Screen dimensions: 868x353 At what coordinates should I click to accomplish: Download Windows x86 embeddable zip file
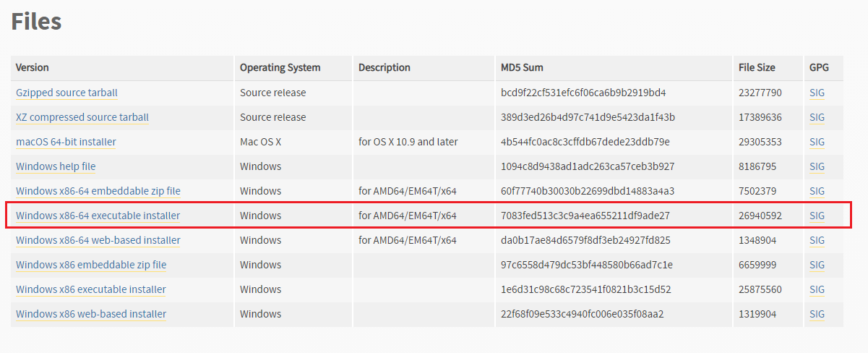coord(91,265)
